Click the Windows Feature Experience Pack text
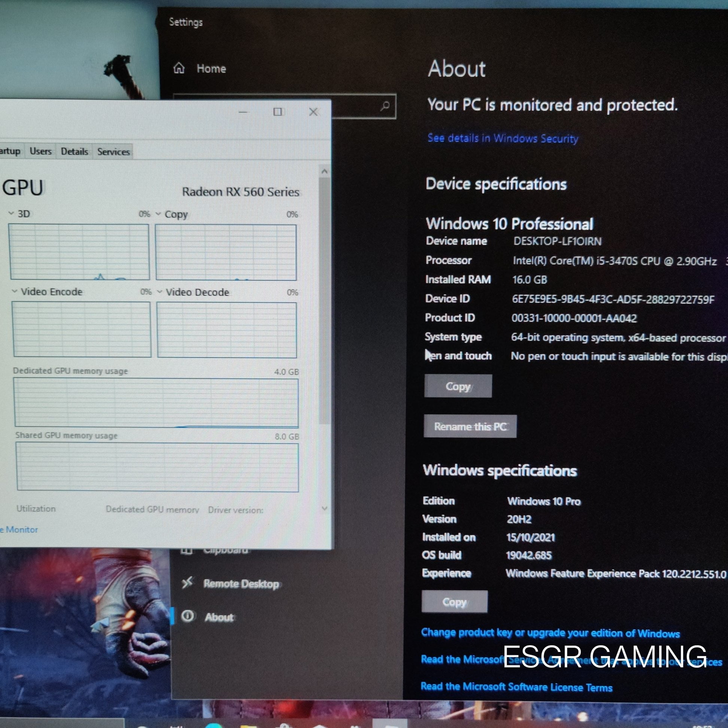The image size is (728, 728). tap(615, 574)
